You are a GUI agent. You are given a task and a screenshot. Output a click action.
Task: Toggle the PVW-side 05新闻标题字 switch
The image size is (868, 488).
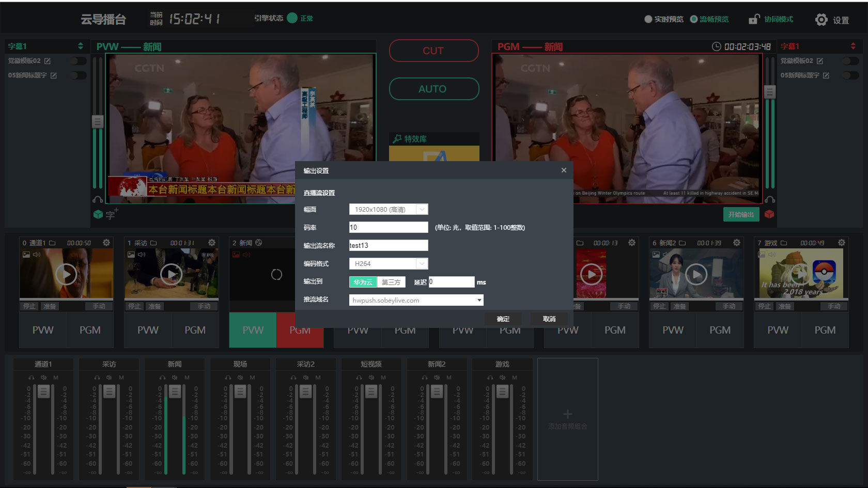click(78, 75)
